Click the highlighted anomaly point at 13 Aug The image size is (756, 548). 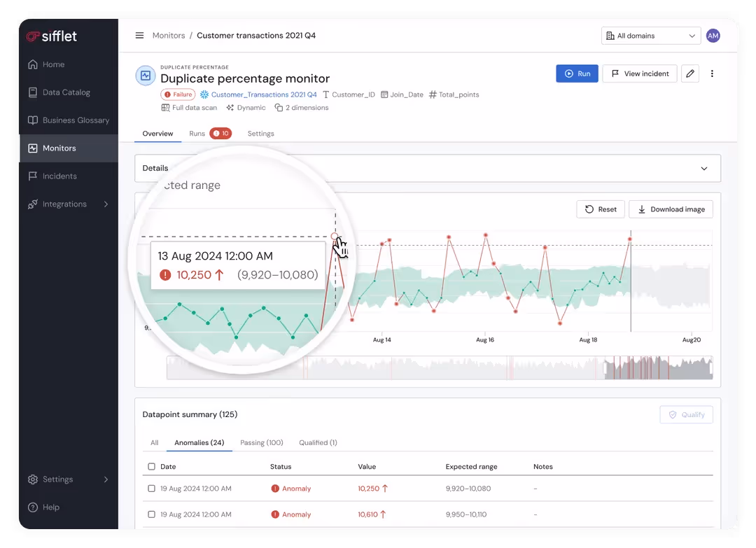[x=335, y=236]
